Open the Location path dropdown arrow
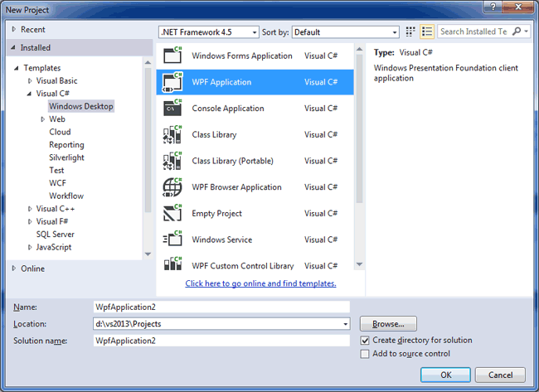 [x=345, y=324]
